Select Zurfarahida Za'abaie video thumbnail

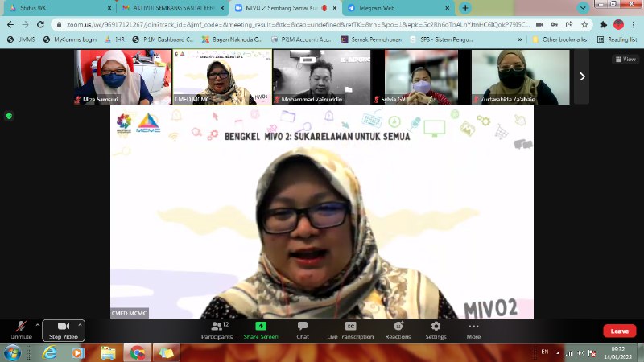[520, 77]
